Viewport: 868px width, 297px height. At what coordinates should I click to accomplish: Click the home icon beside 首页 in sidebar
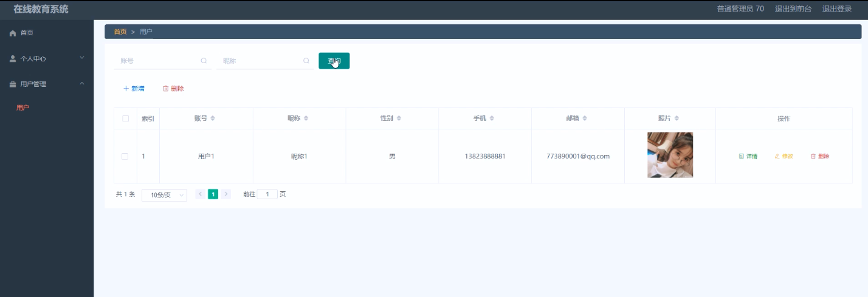pos(13,33)
